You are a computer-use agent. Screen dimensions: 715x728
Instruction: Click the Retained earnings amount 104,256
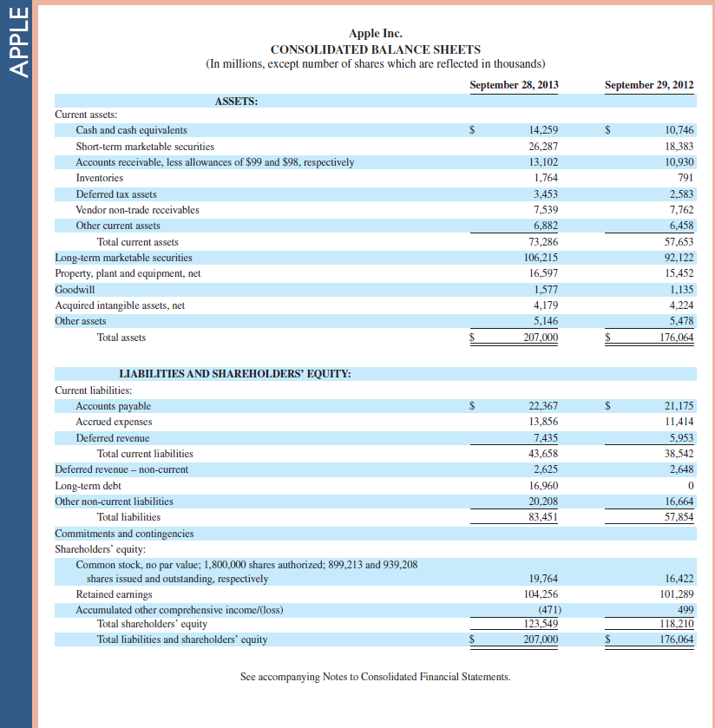click(x=542, y=594)
